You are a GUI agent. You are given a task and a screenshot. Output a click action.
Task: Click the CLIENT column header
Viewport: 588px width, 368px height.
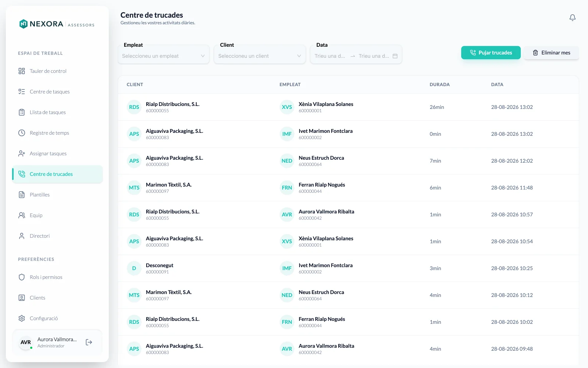135,85
